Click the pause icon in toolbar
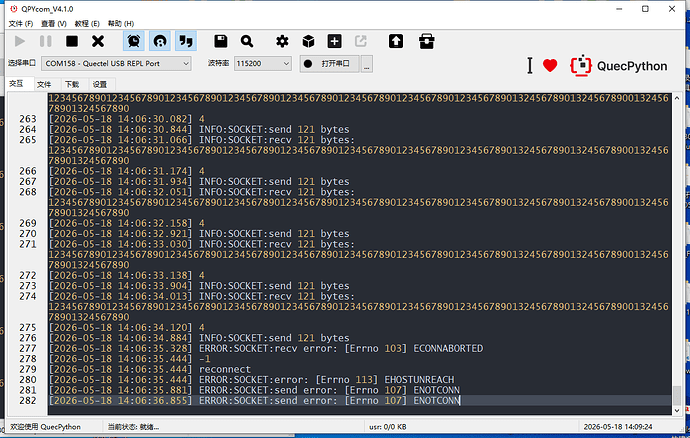The width and height of the screenshot is (690, 438). point(45,41)
